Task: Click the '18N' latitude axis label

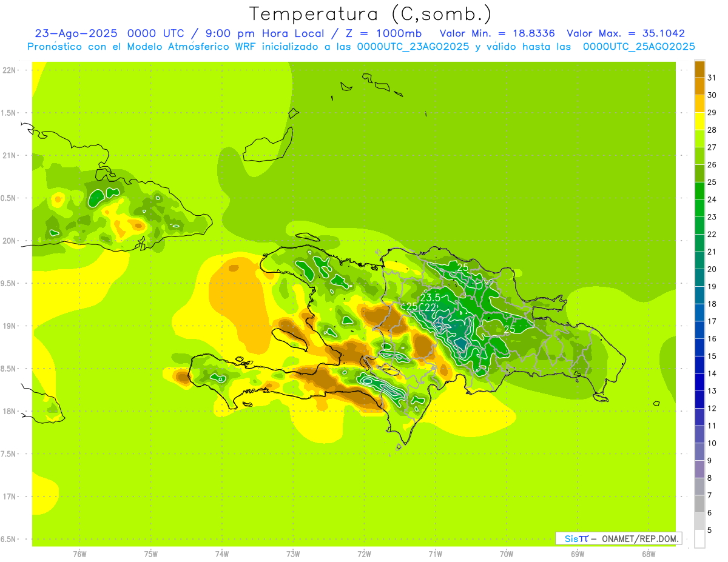Action: (x=9, y=411)
